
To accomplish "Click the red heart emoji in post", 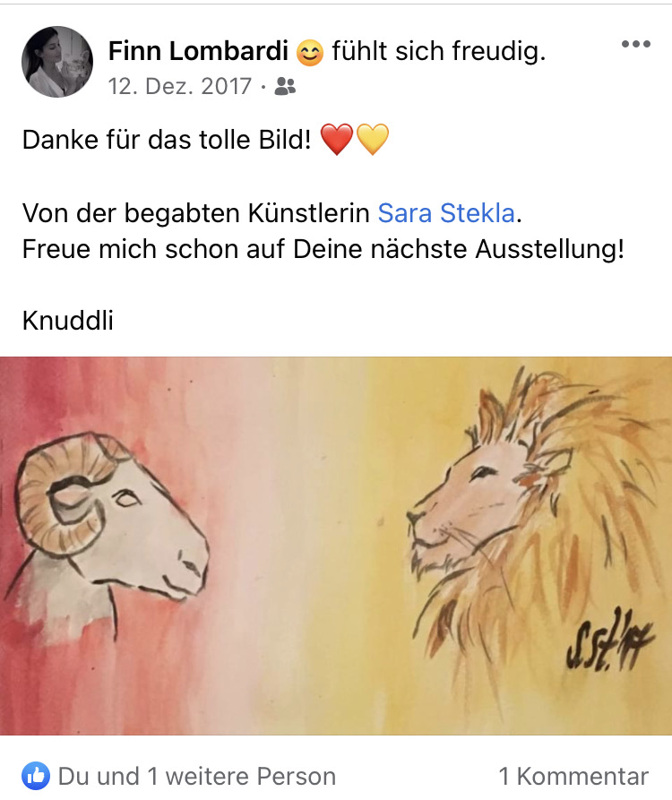I will [x=337, y=139].
